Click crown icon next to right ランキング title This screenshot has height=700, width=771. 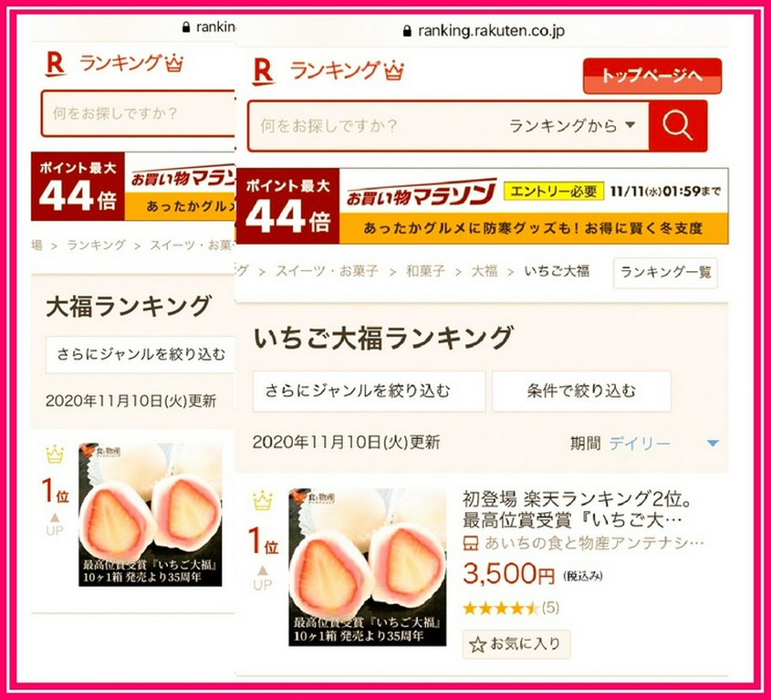click(x=394, y=71)
